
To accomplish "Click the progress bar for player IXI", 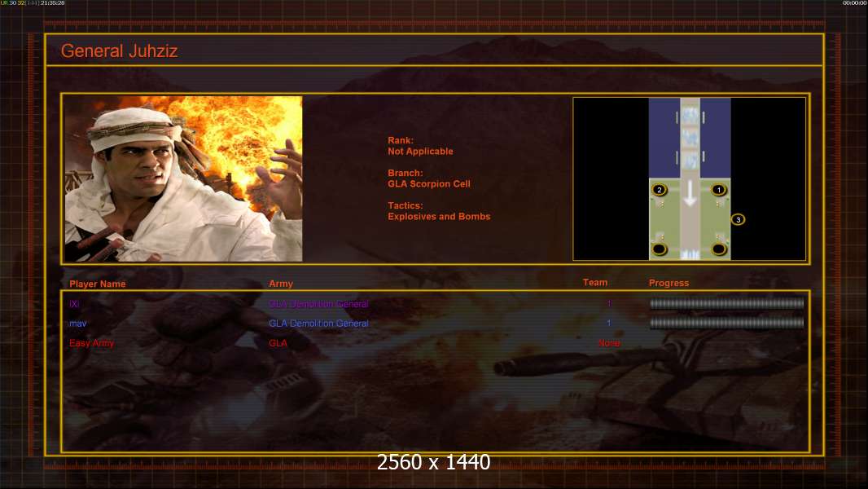I will (726, 303).
